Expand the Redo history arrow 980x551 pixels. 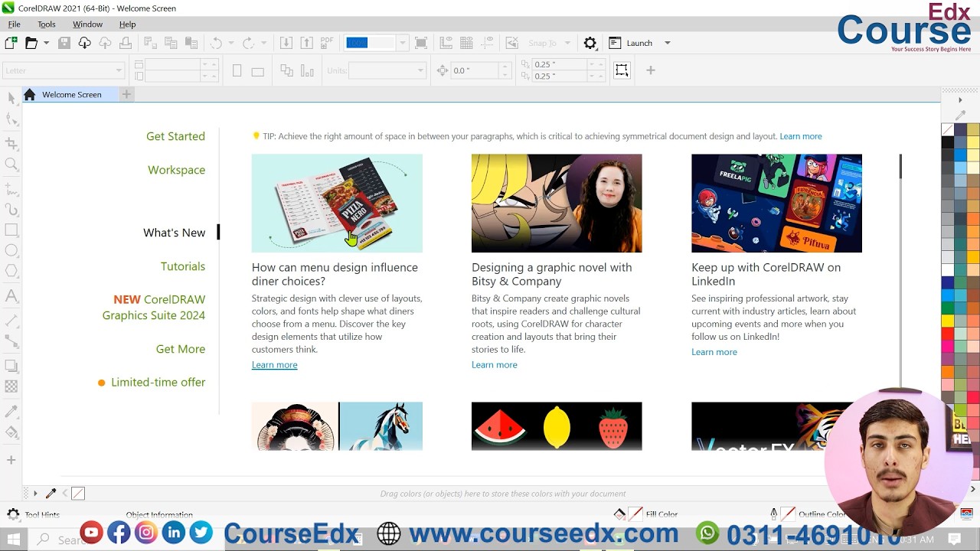[263, 43]
